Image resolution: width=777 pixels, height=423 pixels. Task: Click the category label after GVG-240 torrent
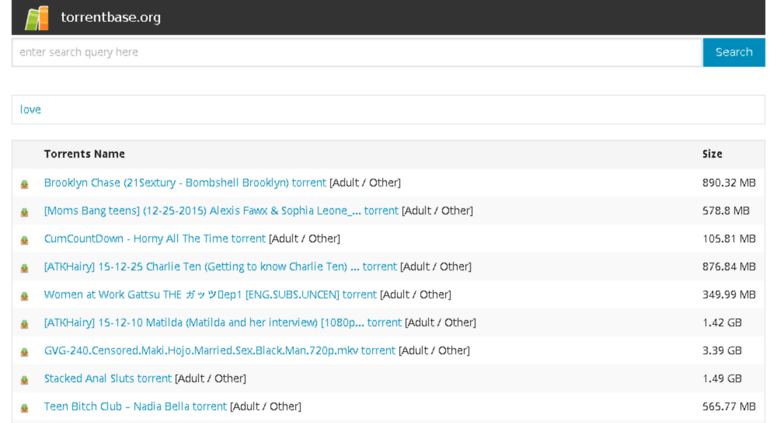click(434, 351)
